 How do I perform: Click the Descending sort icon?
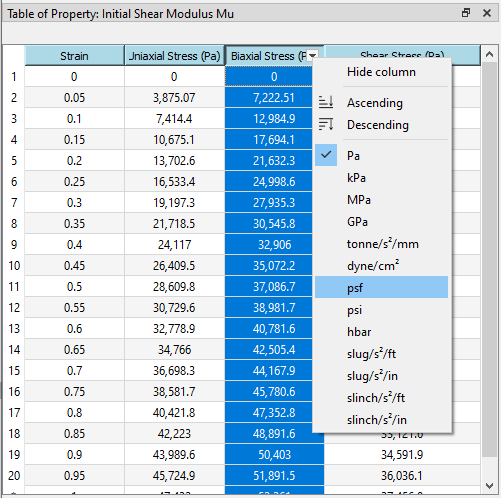click(326, 124)
